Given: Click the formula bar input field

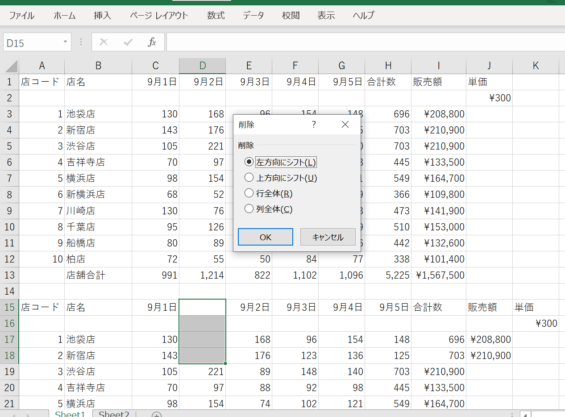Looking at the screenshot, I should tap(365, 43).
